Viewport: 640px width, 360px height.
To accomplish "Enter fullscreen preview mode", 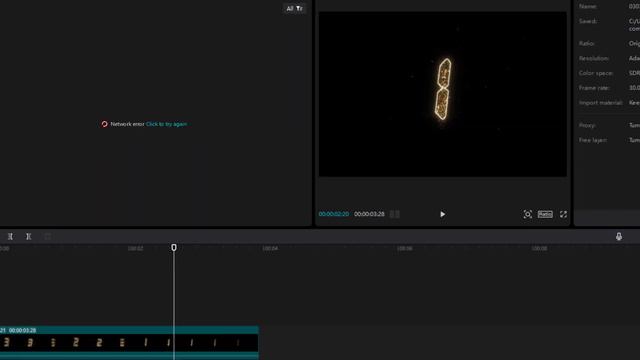I will [563, 214].
